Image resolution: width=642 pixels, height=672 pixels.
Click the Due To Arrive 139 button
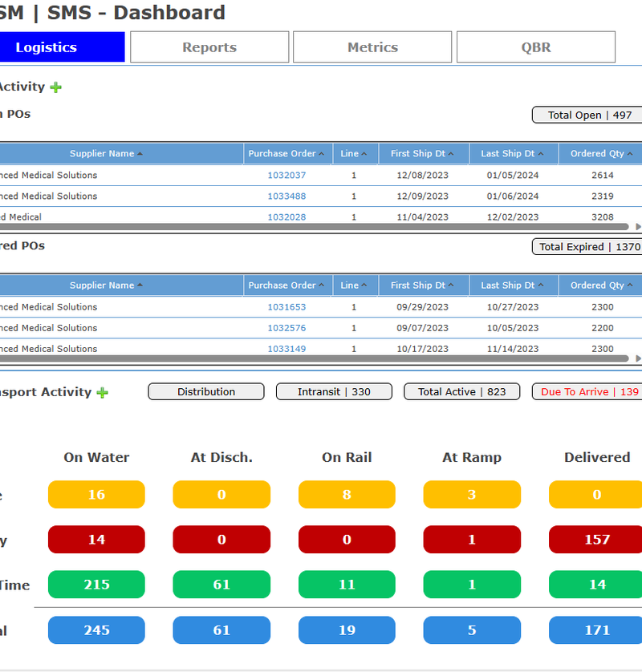pyautogui.click(x=590, y=392)
